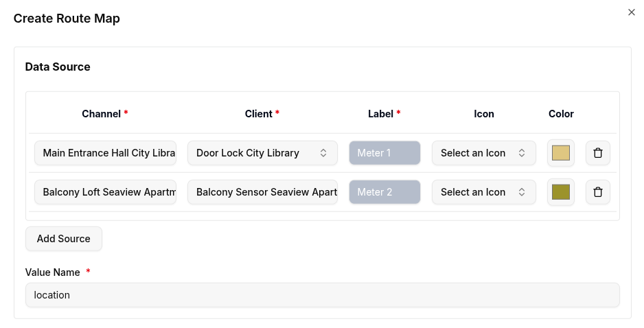Click the Icon column header
The image size is (644, 328).
(484, 114)
